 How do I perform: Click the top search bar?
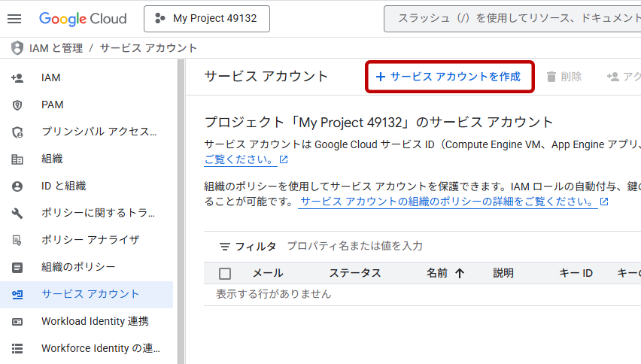pos(512,19)
